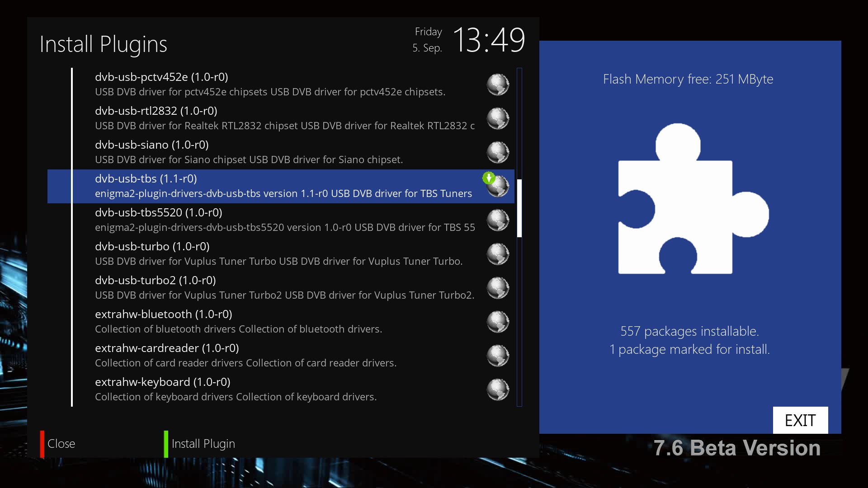Select extrahw-cardreader (1.0-r0) entry
868x488 pixels.
click(281, 356)
